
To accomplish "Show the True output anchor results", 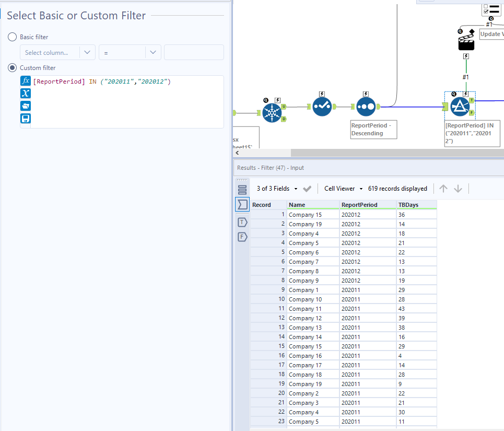I will click(x=242, y=223).
